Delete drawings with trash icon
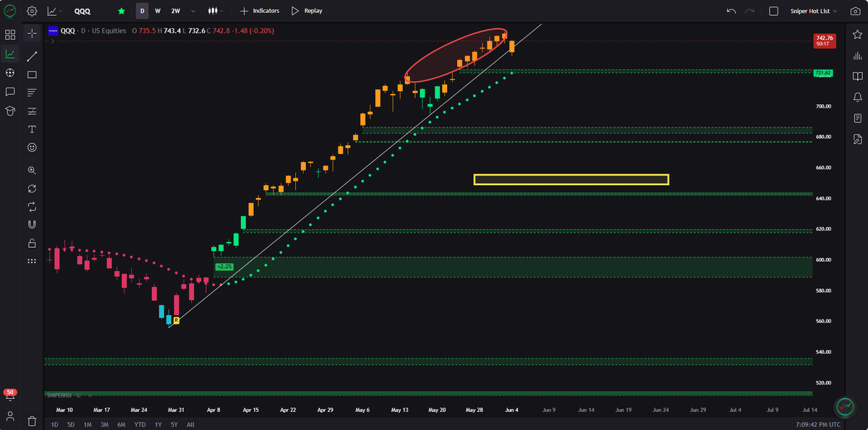Viewport: 868px width, 430px height. (x=32, y=421)
